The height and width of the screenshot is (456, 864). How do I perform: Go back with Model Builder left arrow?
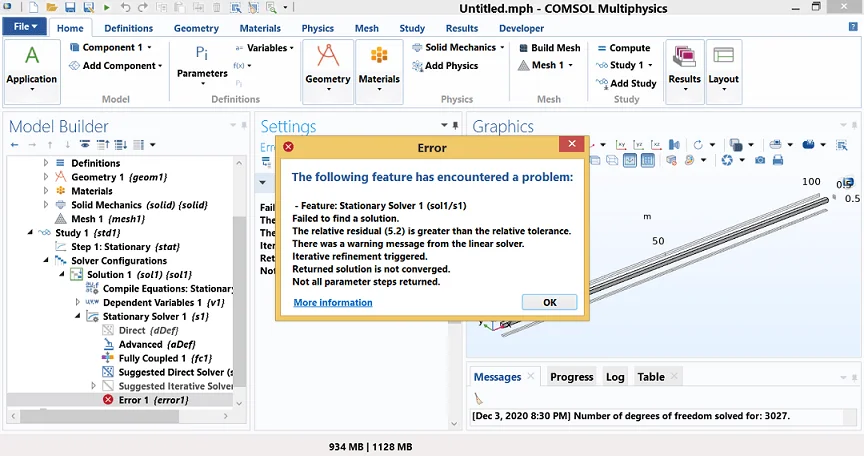pyautogui.click(x=14, y=145)
